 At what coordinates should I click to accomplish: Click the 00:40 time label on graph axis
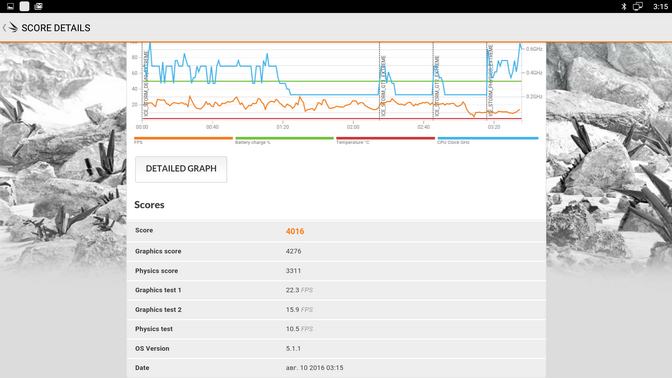click(x=212, y=127)
